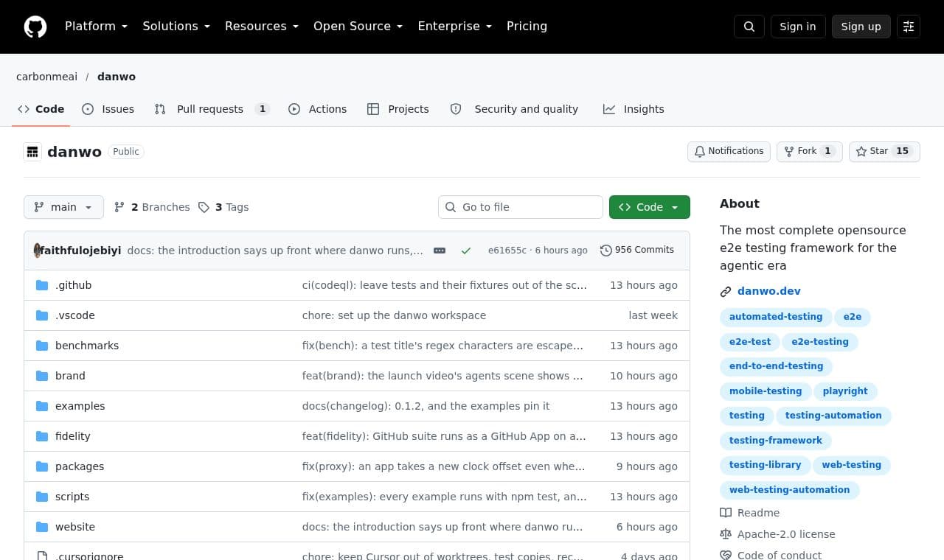Viewport: 944px width, 560px height.
Task: Click the tag icon beside 3 Tags
Action: point(204,207)
